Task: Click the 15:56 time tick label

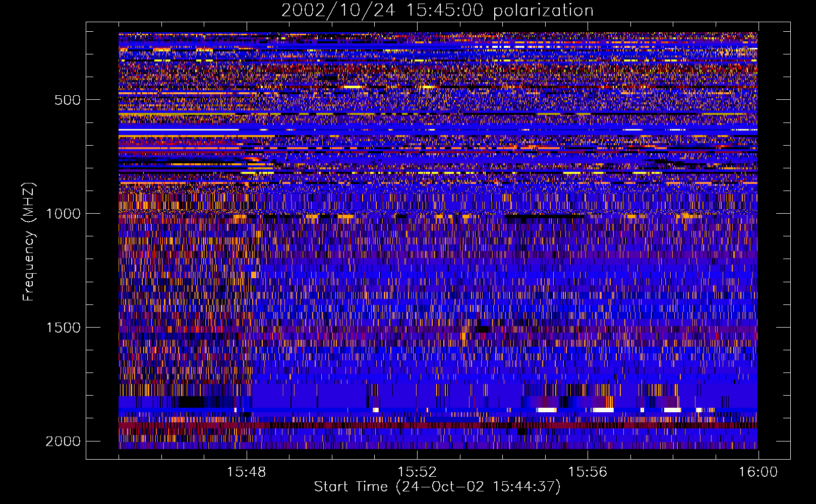Action: (588, 472)
